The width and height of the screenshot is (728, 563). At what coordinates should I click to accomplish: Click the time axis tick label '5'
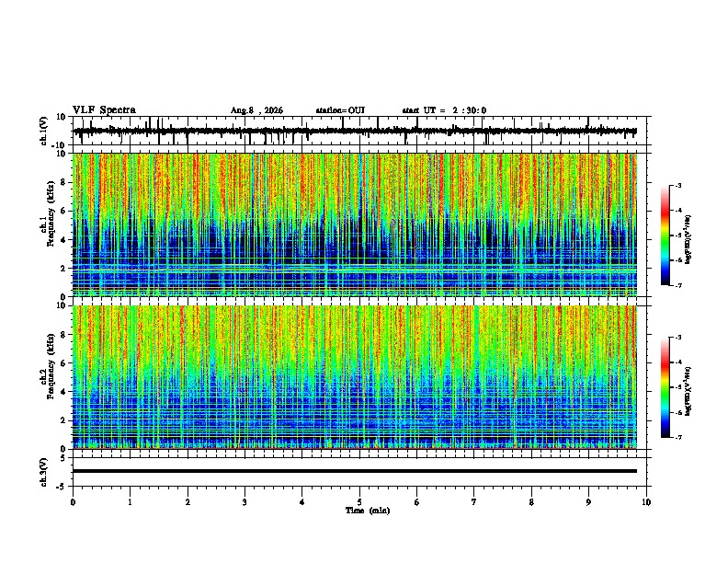(x=359, y=502)
